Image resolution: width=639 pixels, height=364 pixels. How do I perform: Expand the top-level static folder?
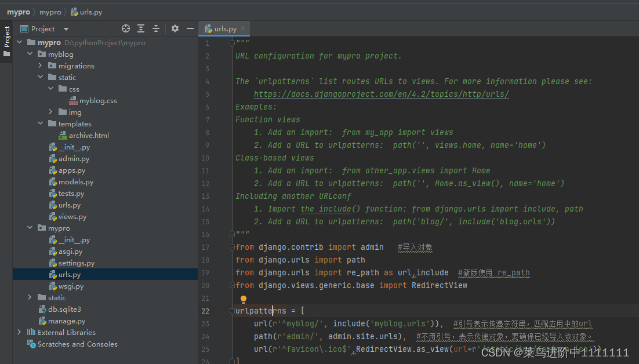(x=30, y=297)
